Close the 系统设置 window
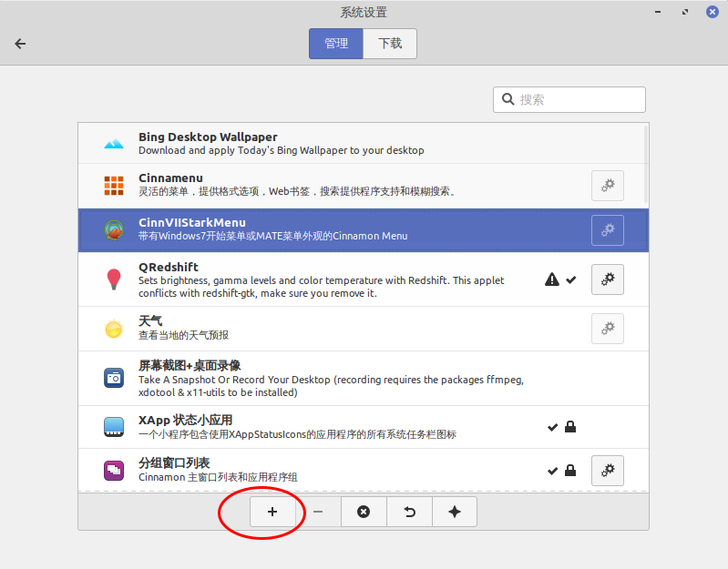 point(713,12)
